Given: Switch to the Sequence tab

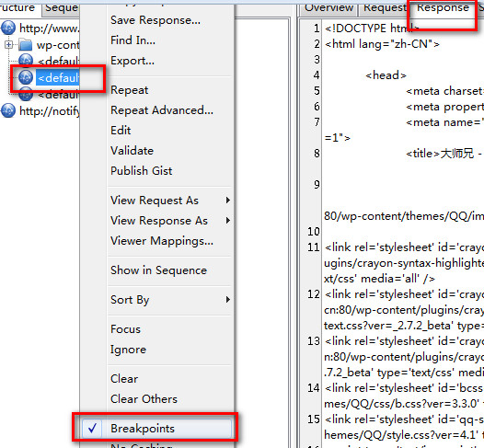Looking at the screenshot, I should pyautogui.click(x=61, y=8).
